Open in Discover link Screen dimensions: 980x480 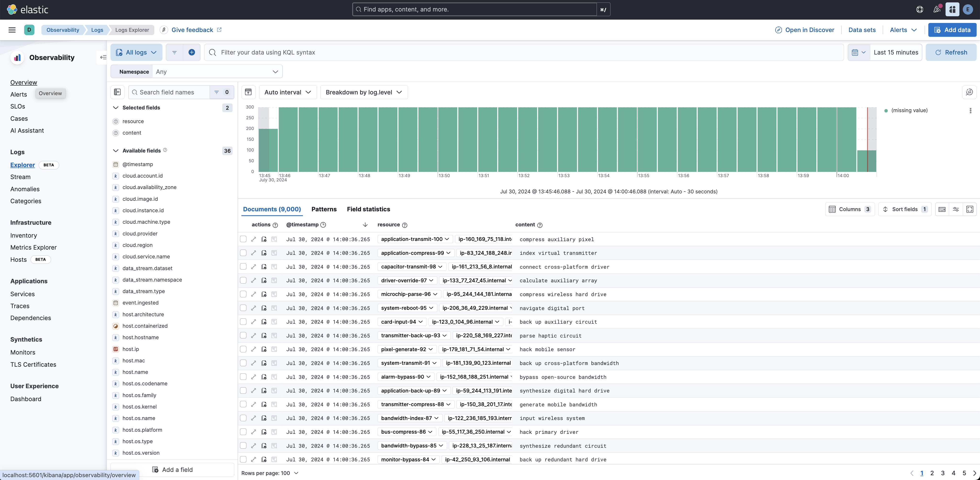click(804, 30)
